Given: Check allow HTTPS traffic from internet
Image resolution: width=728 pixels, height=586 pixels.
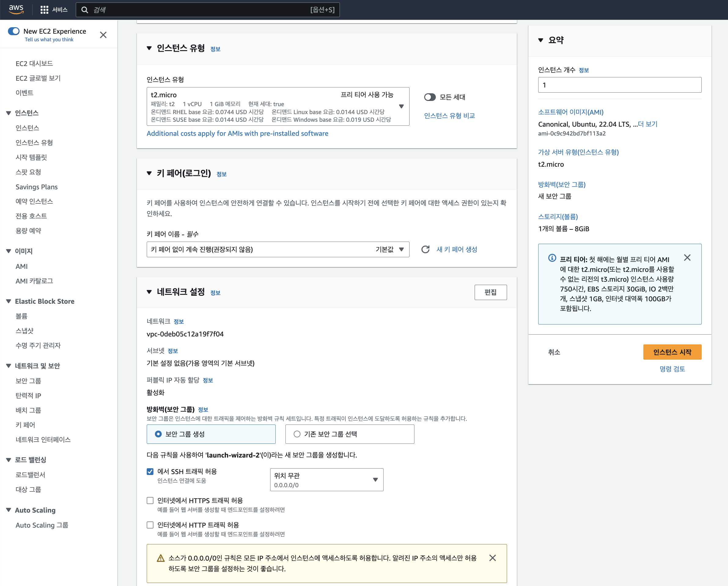Looking at the screenshot, I should tap(150, 500).
